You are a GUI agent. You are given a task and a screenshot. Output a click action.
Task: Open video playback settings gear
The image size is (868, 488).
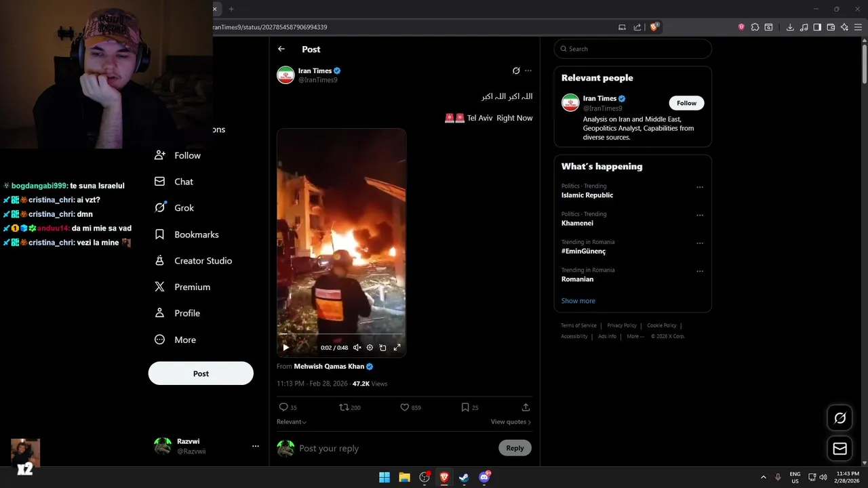click(x=370, y=348)
